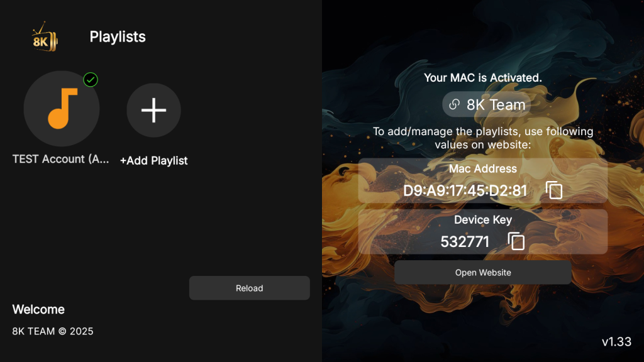The image size is (644, 362).
Task: Click the TEST Account (A... label
Action: 61,159
